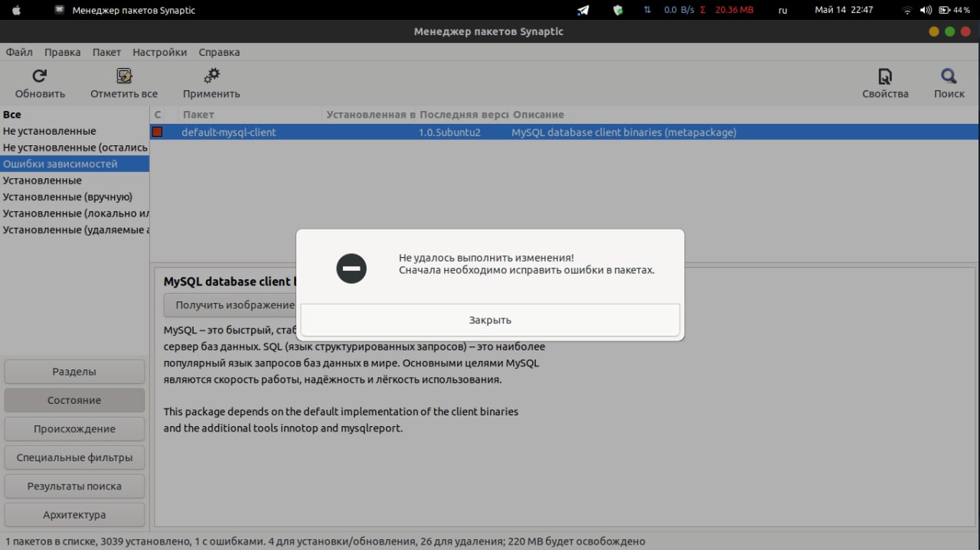Click the version 1.0.5ubuntu2 cell

tap(449, 132)
